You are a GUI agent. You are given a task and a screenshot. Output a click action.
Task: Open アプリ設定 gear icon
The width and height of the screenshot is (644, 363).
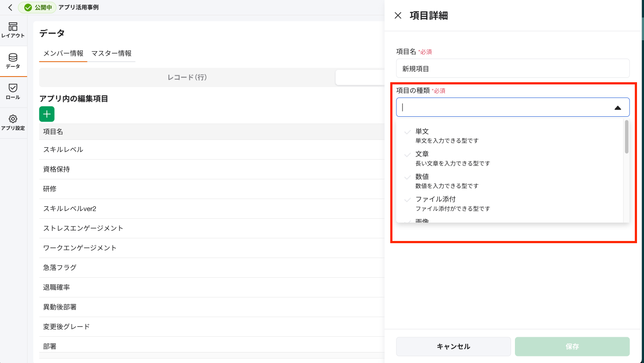point(13,122)
